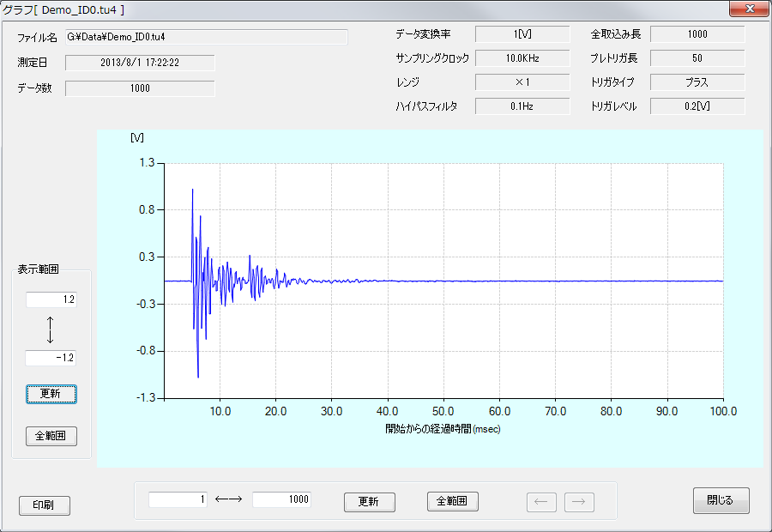Click 更新 next to the 1000 sample field
Screen dimensions: 772x532
[369, 502]
